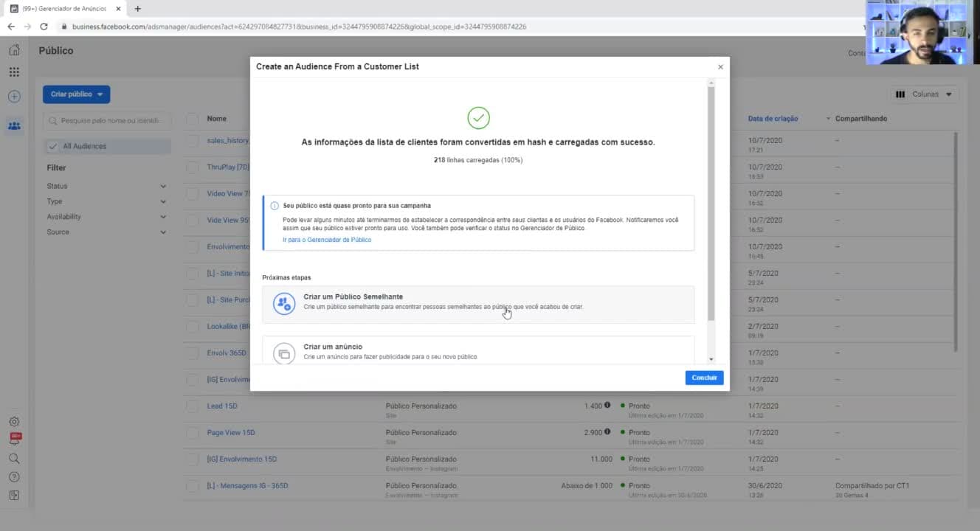The image size is (980, 531).
Task: Click the dialog's vertical scrollbar
Action: pyautogui.click(x=711, y=204)
